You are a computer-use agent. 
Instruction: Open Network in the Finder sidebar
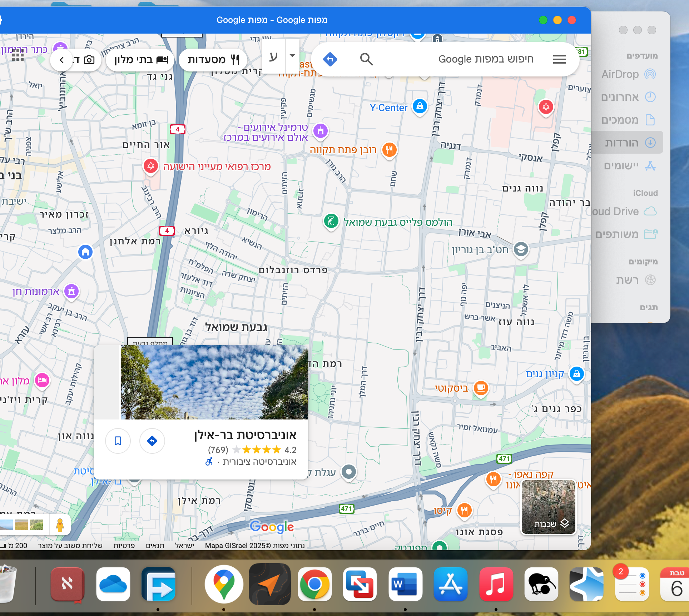pos(635,280)
